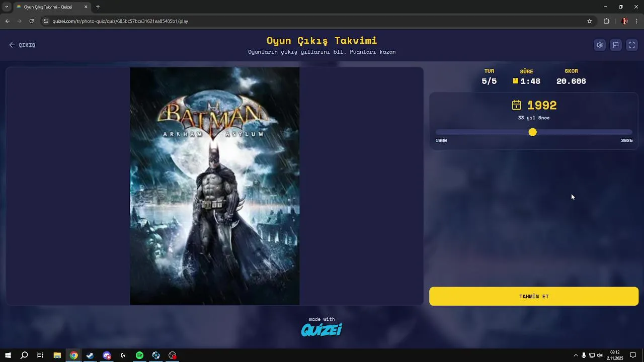Close the Oyun Çıkış Takvimi tab
Viewport: 644px width, 362px height.
point(86,7)
